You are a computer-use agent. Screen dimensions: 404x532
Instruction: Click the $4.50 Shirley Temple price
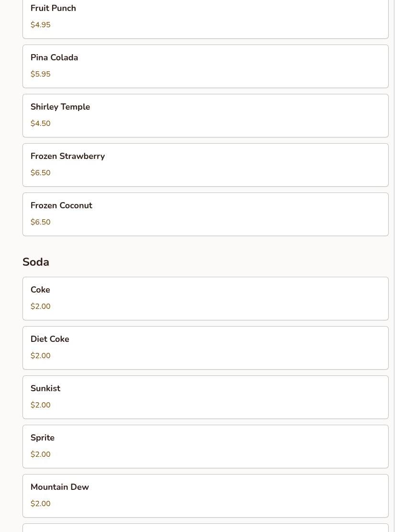tap(40, 124)
